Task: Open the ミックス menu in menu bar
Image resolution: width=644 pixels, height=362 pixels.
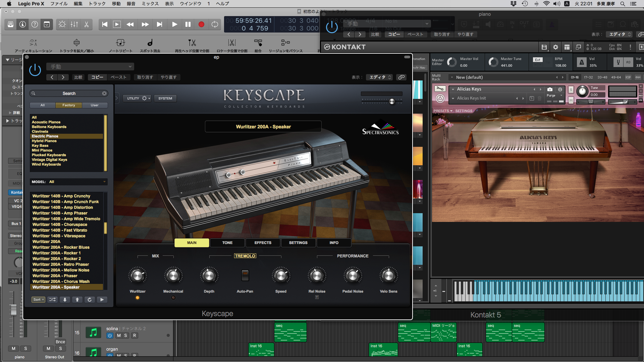Action: click(x=150, y=4)
